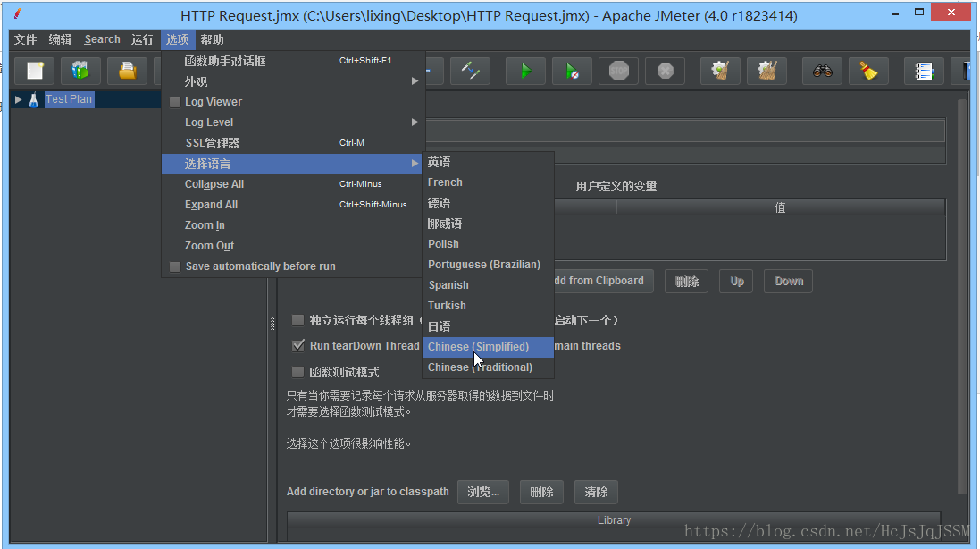Click Add from Clipboard button
The image size is (980, 549).
pos(603,281)
